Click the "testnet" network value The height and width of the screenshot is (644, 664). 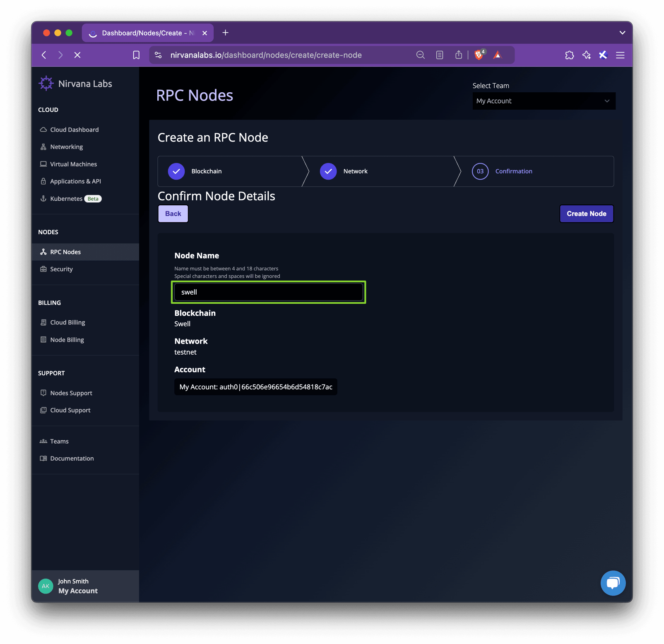(x=185, y=352)
